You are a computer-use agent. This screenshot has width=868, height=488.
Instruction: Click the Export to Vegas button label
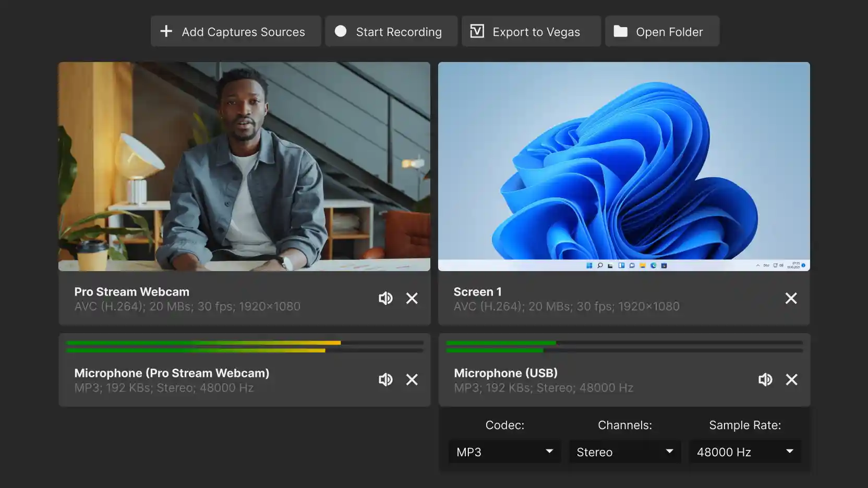(536, 32)
